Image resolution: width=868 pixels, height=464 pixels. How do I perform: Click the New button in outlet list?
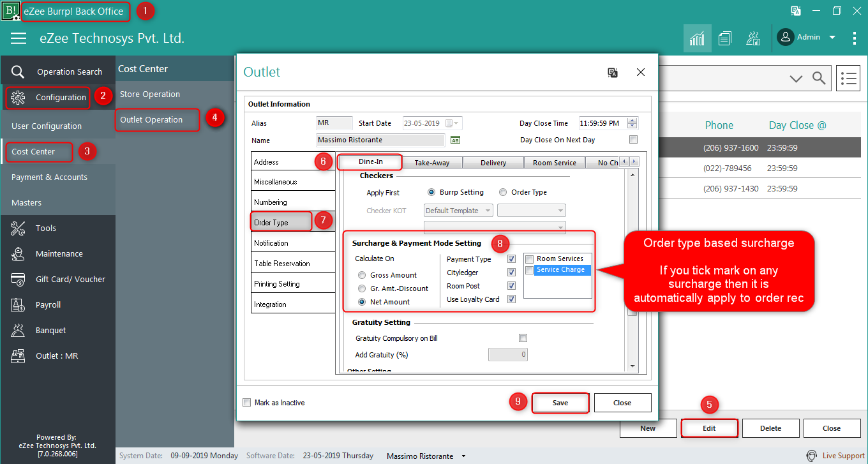pos(648,428)
